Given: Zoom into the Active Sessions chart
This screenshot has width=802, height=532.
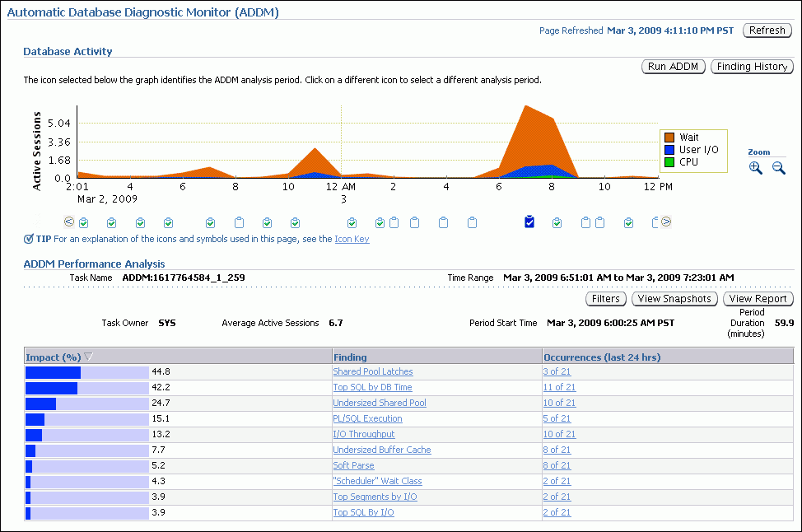Looking at the screenshot, I should tap(755, 168).
